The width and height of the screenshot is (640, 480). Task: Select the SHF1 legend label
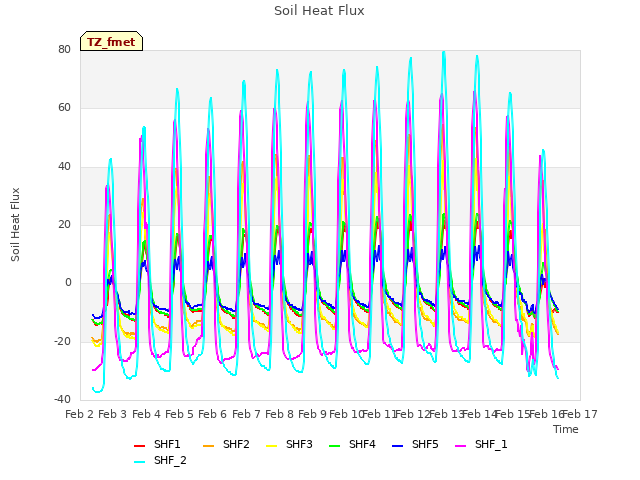167,444
